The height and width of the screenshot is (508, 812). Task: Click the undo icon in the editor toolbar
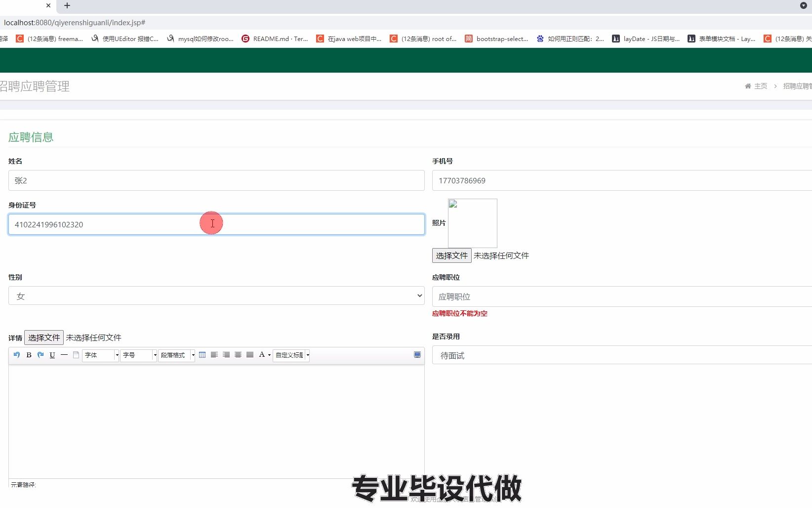pyautogui.click(x=16, y=355)
